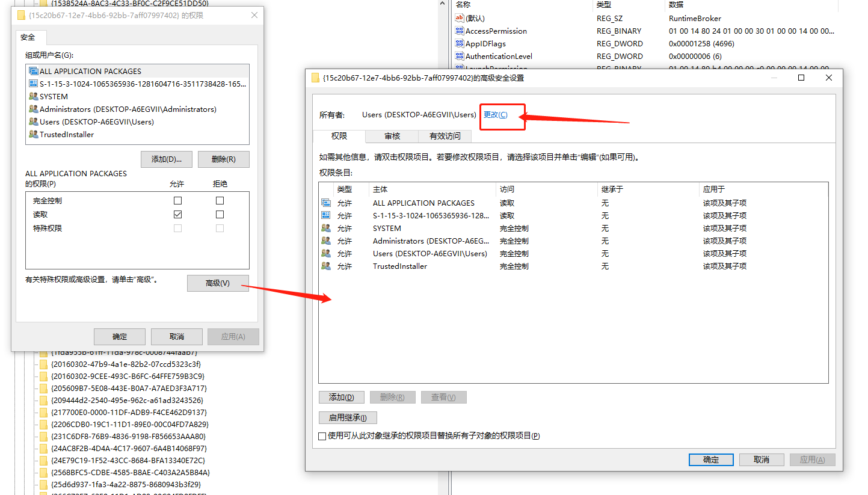Sort by 访问 column header
This screenshot has width=868, height=495.
[x=546, y=189]
